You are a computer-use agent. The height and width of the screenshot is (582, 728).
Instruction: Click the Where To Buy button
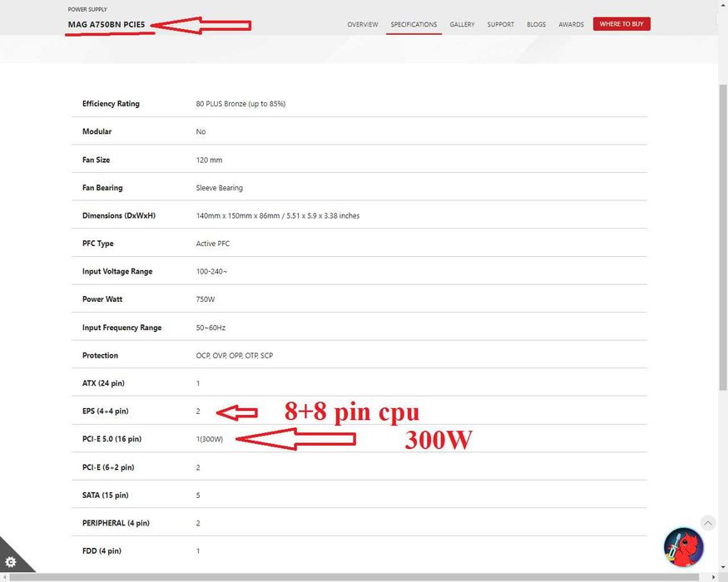(x=622, y=23)
